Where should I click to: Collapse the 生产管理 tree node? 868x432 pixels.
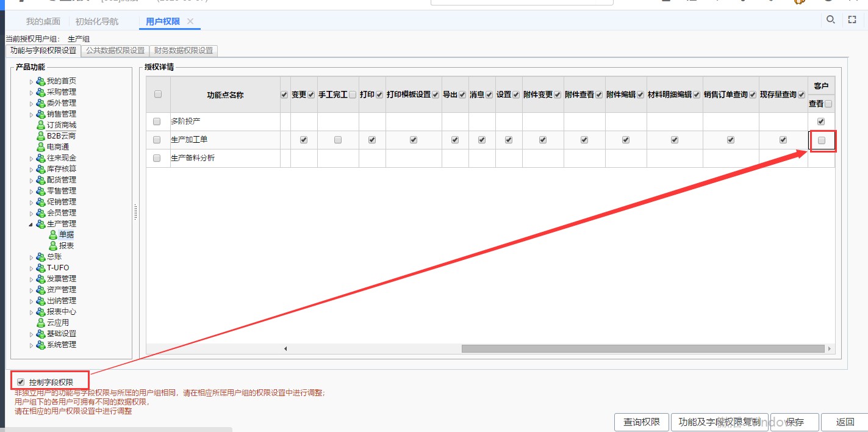click(31, 224)
